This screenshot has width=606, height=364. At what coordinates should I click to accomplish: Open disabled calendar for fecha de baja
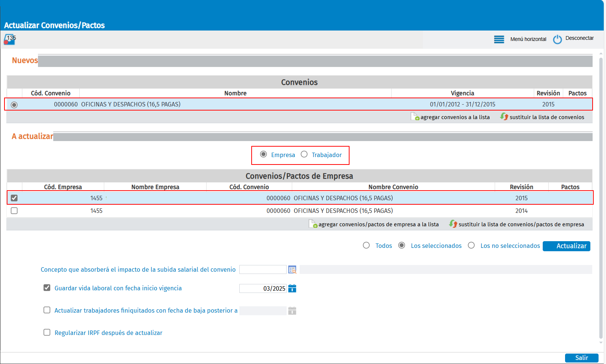point(292,311)
